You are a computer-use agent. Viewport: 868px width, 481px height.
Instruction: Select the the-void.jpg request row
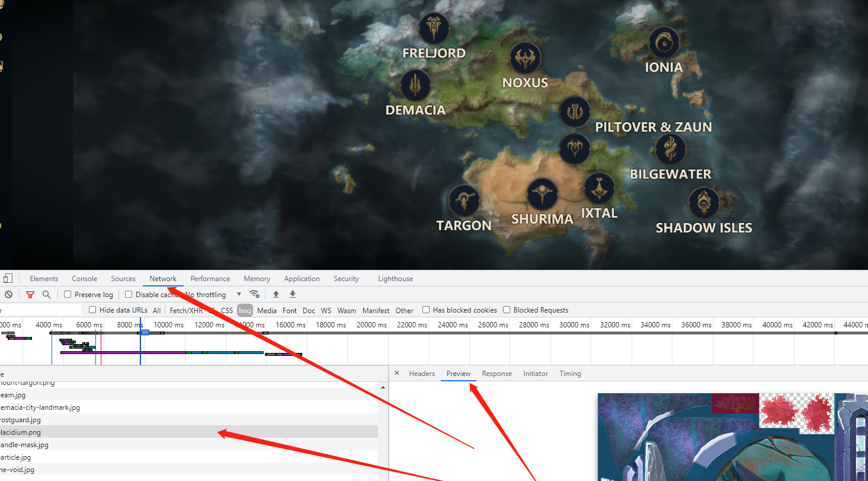(x=189, y=470)
